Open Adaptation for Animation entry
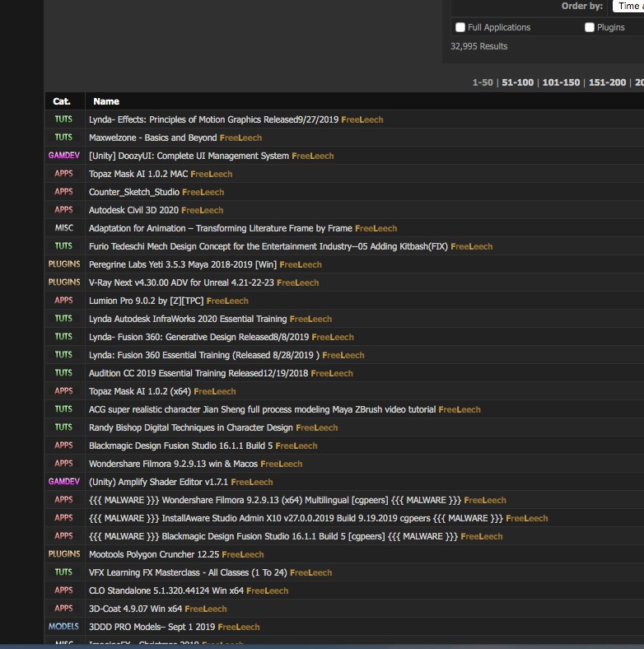644x649 pixels. pos(221,228)
